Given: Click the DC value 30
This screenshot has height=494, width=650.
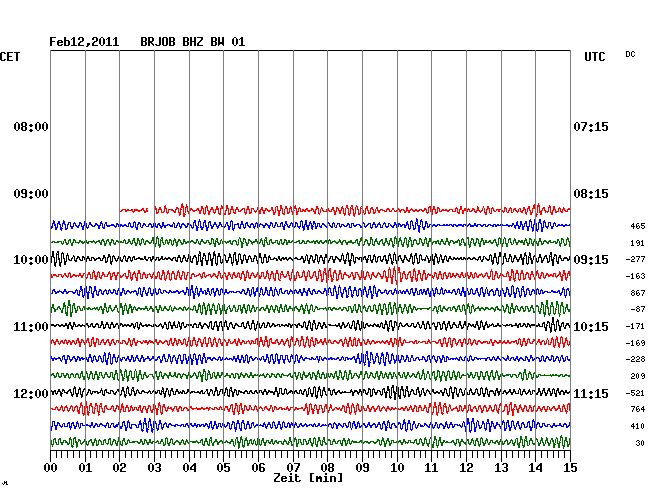Looking at the screenshot, I should (640, 443).
